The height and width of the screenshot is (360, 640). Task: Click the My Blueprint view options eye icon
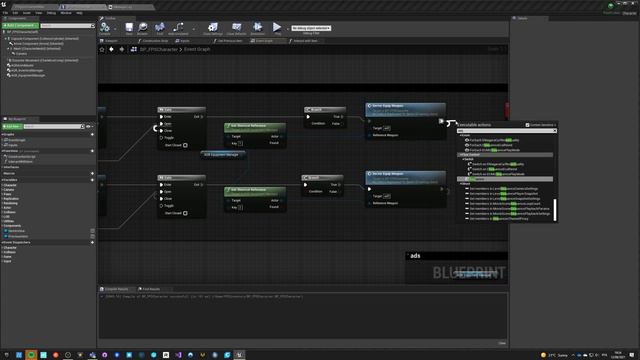point(88,127)
